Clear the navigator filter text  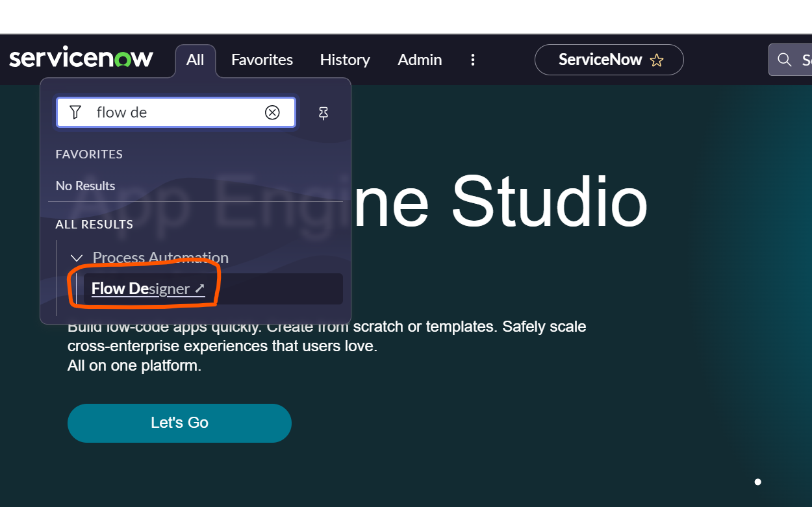pyautogui.click(x=272, y=112)
